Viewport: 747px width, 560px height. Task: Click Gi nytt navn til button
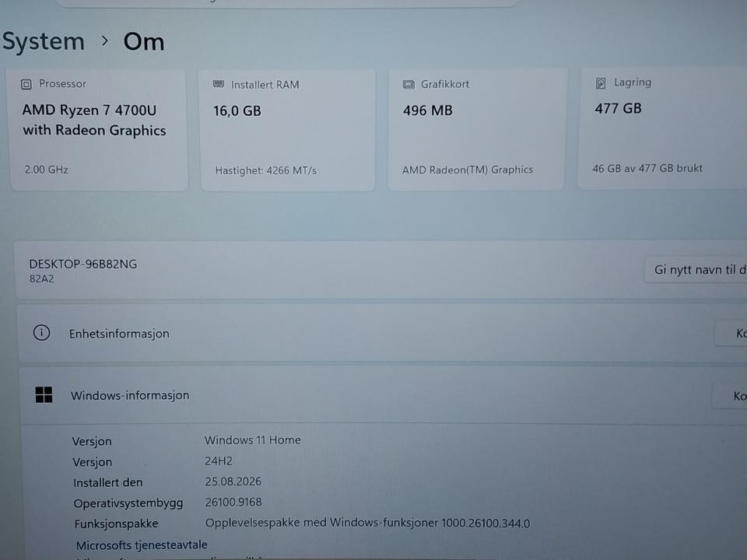click(x=696, y=270)
